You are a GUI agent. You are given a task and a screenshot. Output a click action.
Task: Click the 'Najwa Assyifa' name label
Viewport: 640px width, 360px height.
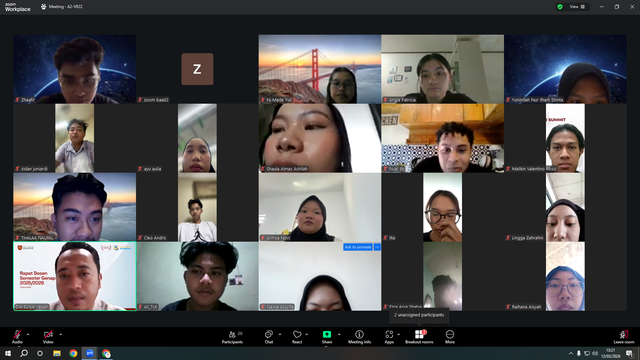coord(280,307)
